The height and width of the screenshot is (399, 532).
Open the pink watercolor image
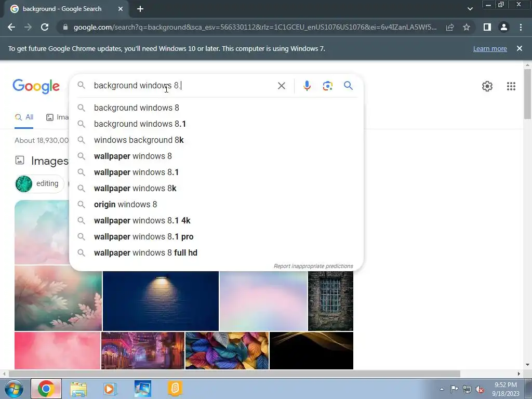[57, 351]
